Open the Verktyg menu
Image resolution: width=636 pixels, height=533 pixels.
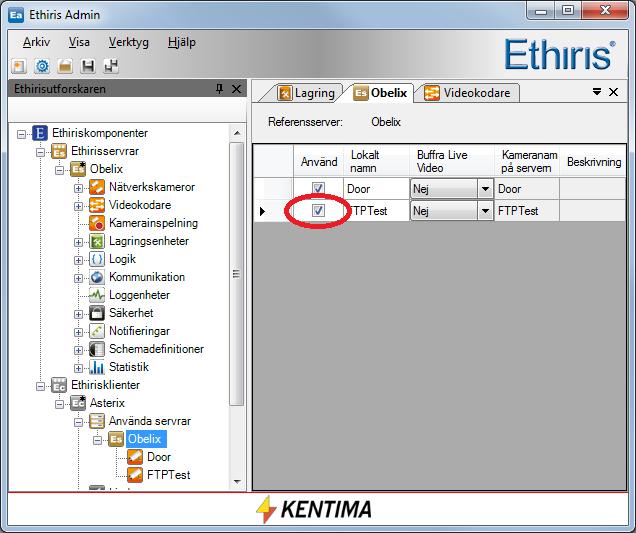[129, 42]
